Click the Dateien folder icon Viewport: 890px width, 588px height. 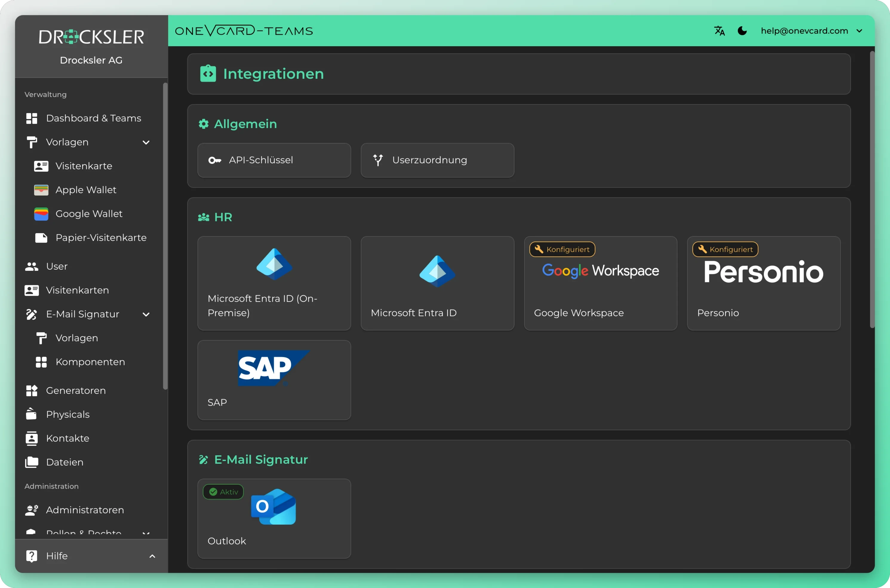[x=31, y=462]
